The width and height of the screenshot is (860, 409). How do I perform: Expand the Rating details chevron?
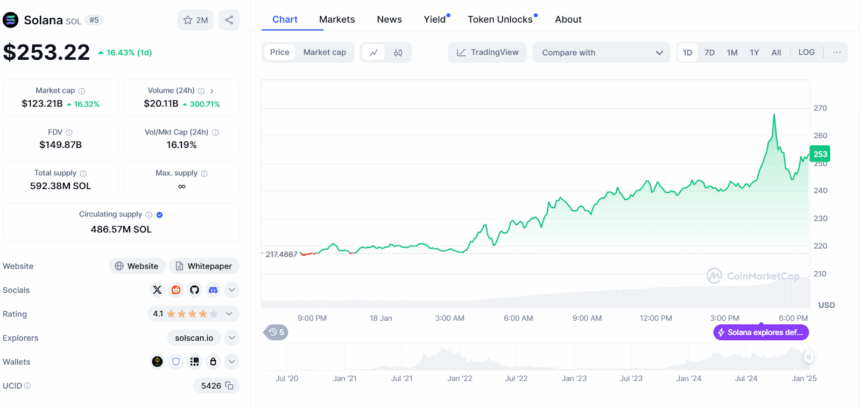coord(229,314)
